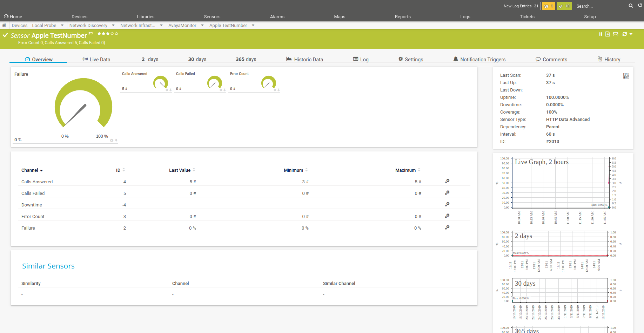Click the add ticket icon
Viewport: 644px width, 333px height.
[x=608, y=34]
